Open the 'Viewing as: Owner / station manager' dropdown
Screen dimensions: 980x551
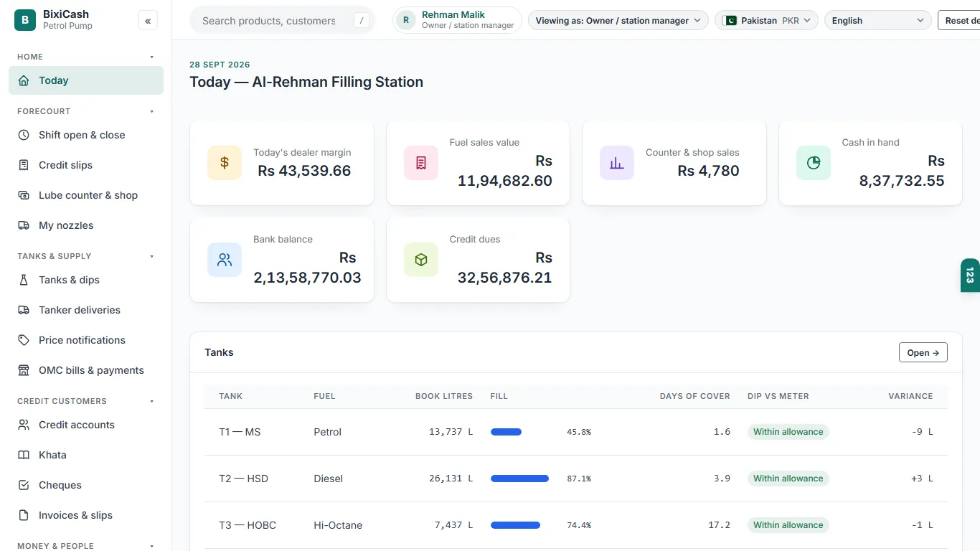click(x=618, y=21)
